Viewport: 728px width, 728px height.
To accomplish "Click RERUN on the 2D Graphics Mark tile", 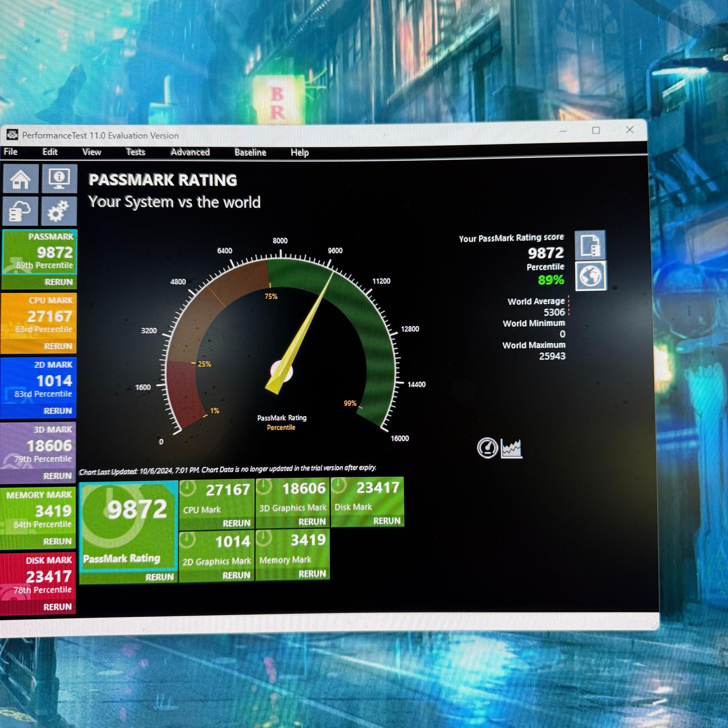I will coord(236,575).
